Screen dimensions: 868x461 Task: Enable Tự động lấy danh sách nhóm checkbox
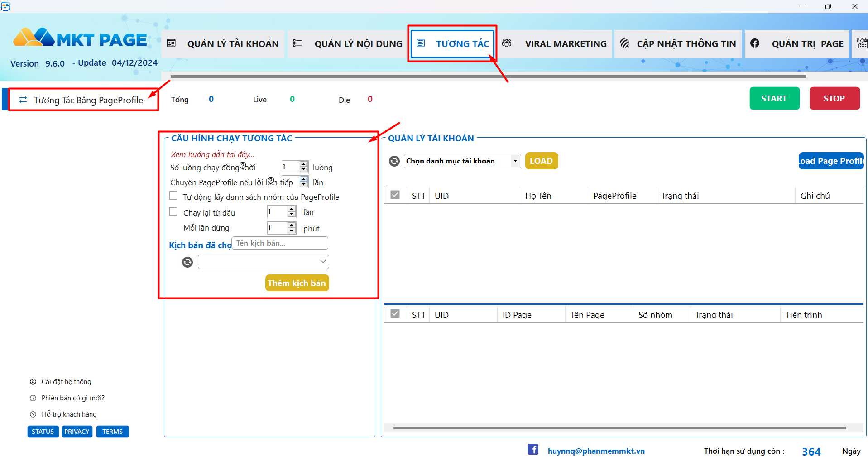(173, 196)
